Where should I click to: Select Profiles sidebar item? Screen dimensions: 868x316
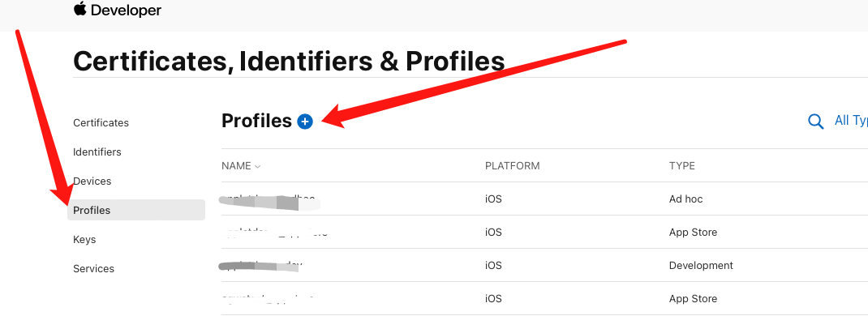136,210
